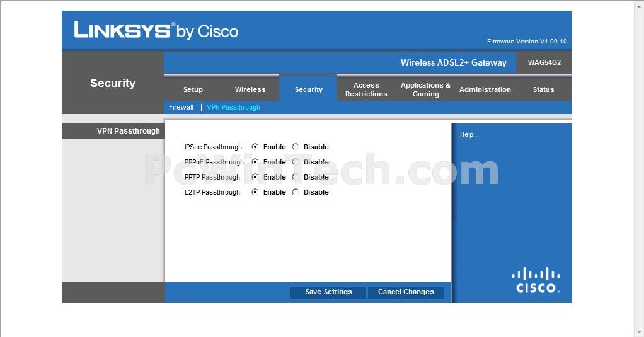Enable IPSec Passthrough radio button
Screen dimensions: 644x337
[255, 147]
